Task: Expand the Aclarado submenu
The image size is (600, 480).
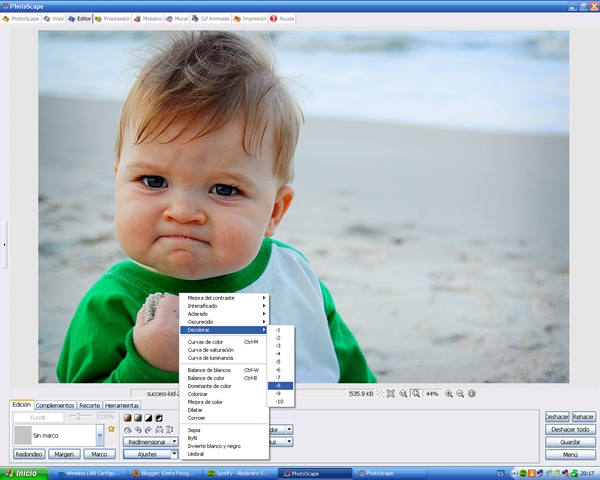Action: click(x=225, y=314)
